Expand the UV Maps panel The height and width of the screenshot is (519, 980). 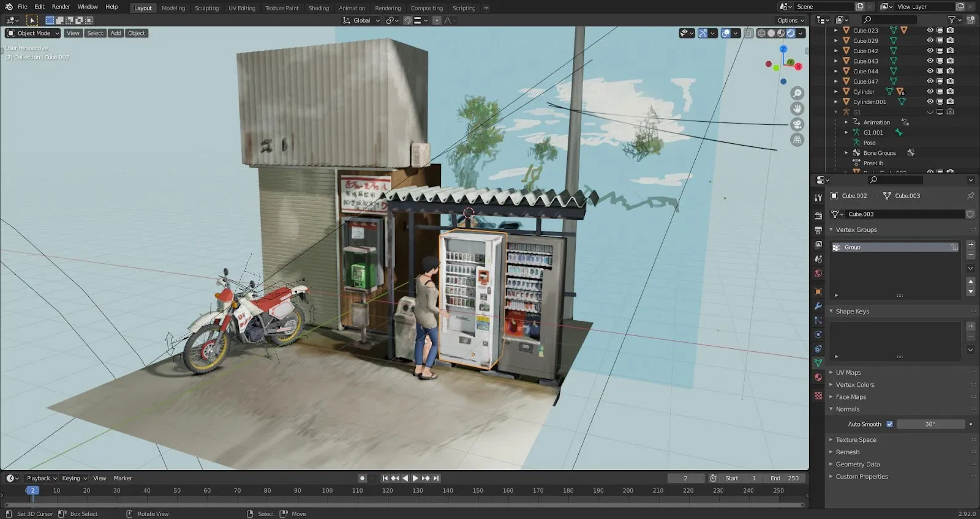[848, 372]
